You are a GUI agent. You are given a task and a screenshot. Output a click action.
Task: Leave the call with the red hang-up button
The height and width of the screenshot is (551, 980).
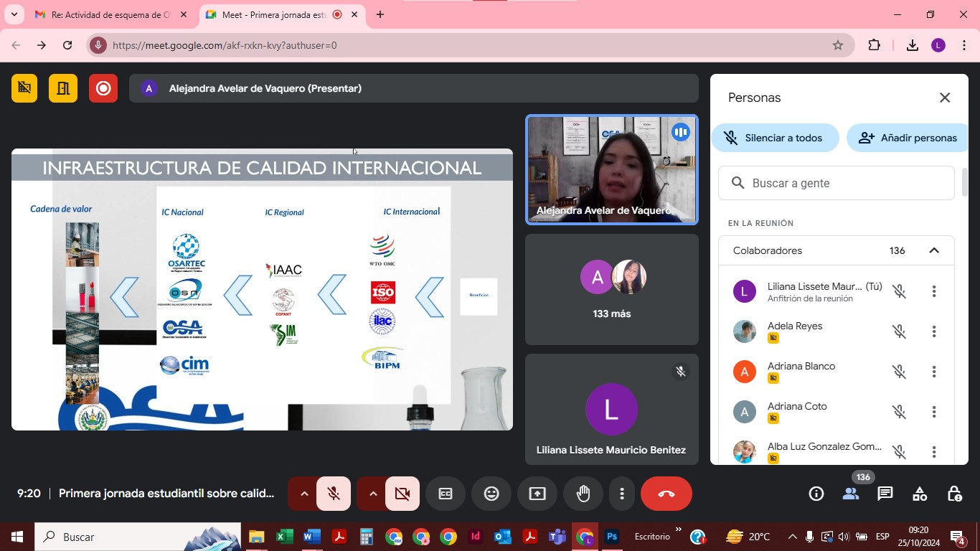pos(666,494)
